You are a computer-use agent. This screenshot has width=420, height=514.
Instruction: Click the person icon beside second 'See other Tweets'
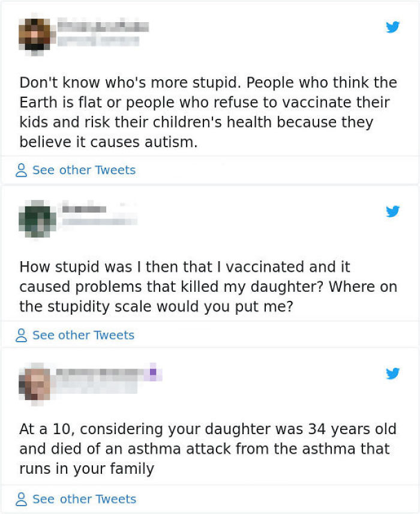21,335
